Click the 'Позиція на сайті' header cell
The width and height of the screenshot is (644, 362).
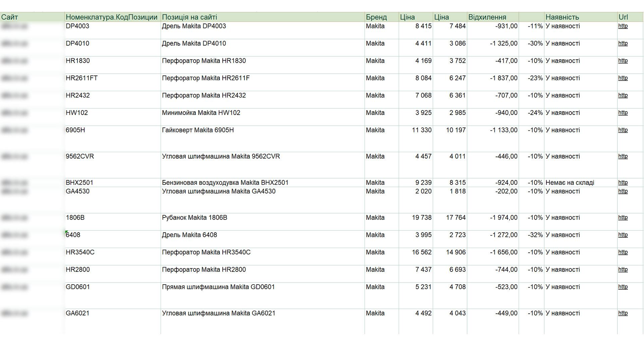[x=190, y=17]
